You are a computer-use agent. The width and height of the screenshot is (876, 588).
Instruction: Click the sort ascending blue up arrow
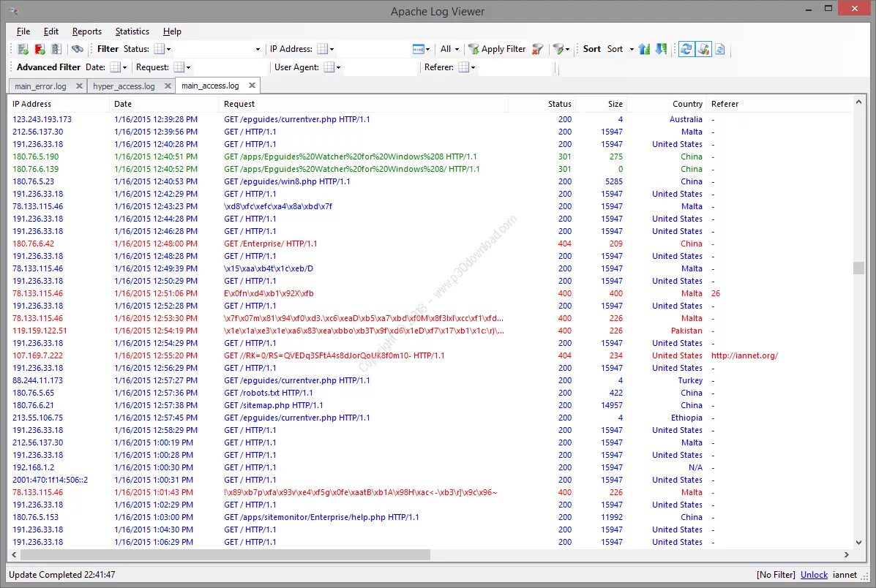tap(644, 49)
